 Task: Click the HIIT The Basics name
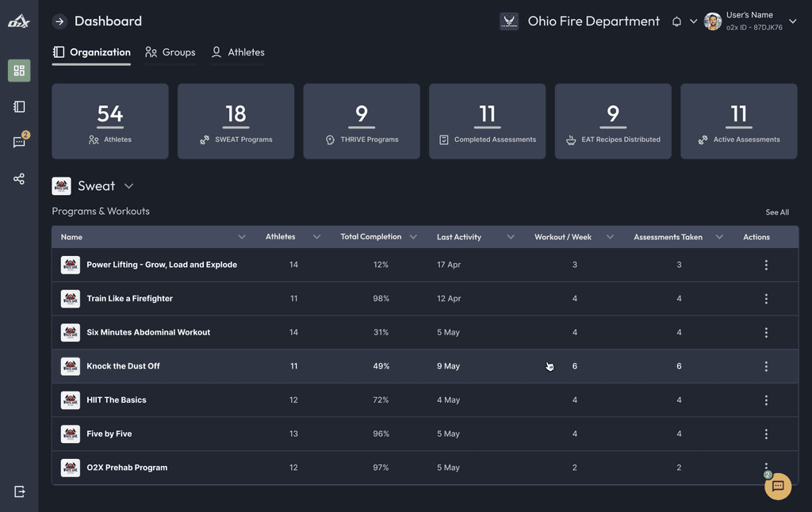[117, 400]
